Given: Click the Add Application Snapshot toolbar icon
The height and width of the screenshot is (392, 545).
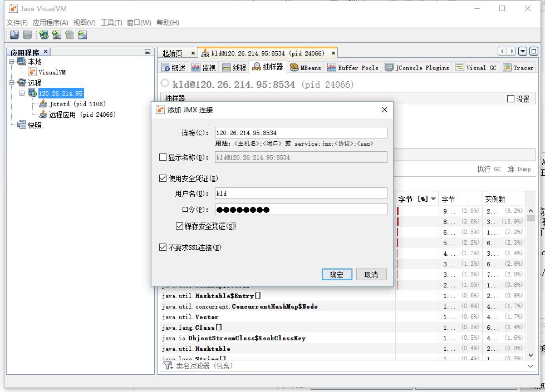Looking at the screenshot, I should (81, 34).
